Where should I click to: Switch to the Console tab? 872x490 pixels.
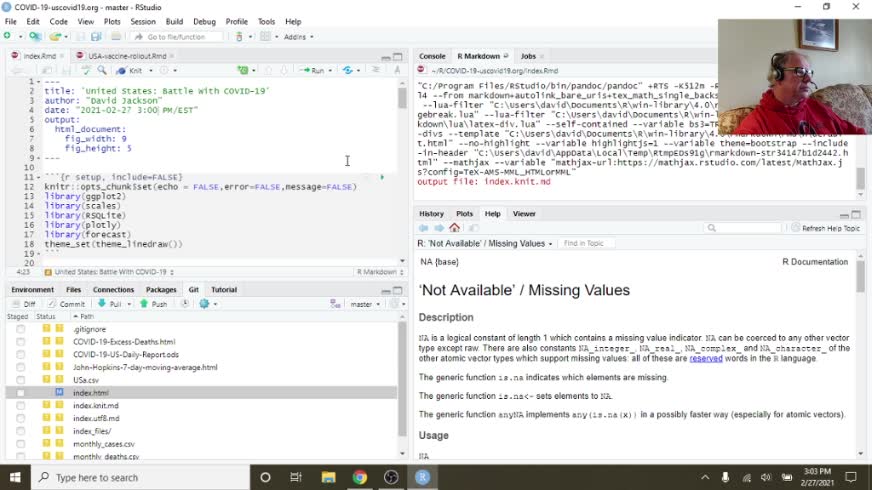click(x=432, y=56)
